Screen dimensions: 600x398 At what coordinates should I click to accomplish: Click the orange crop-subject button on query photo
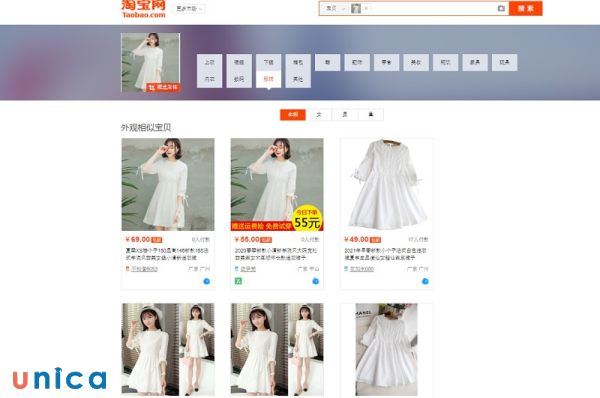(163, 87)
